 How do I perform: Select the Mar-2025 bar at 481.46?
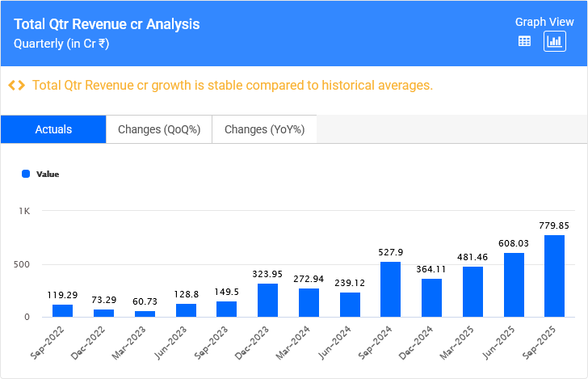click(472, 292)
